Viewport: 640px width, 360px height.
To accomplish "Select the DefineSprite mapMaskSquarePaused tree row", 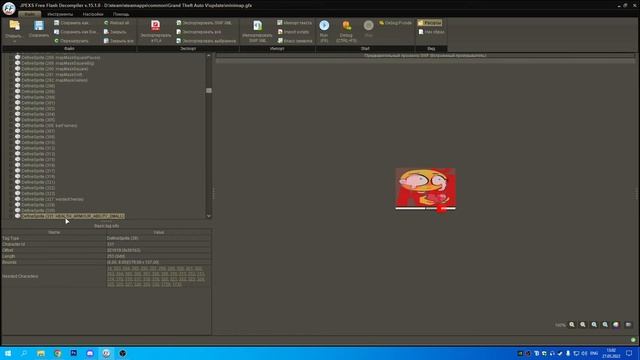I will pos(60,58).
